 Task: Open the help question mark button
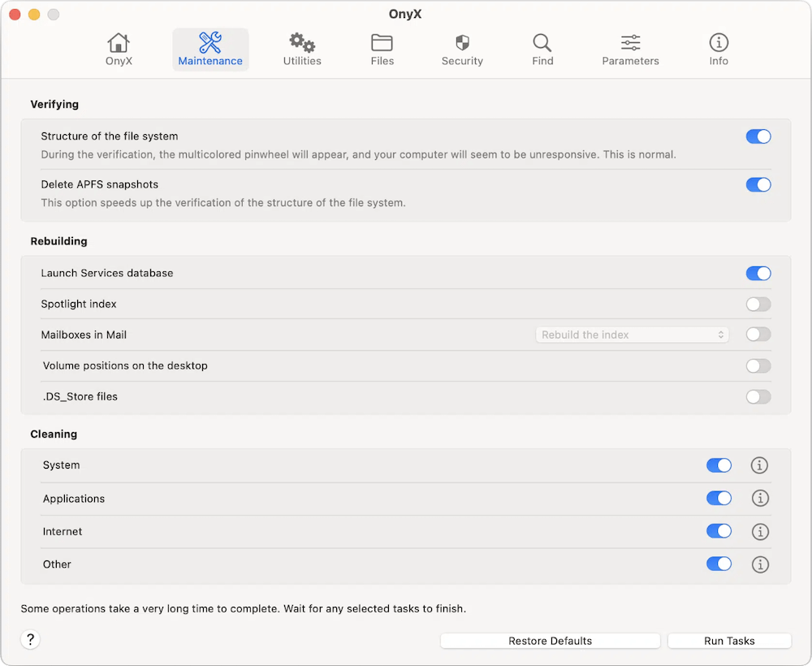tap(30, 639)
